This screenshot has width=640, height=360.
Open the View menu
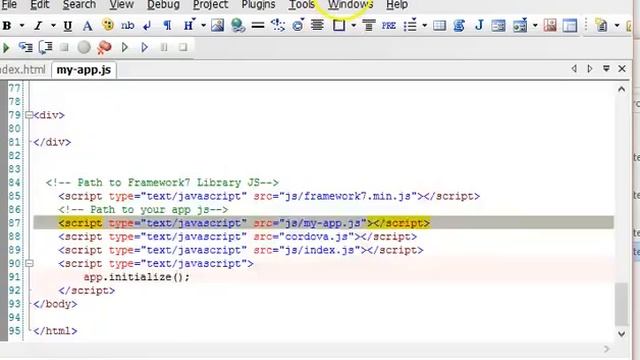(x=121, y=5)
